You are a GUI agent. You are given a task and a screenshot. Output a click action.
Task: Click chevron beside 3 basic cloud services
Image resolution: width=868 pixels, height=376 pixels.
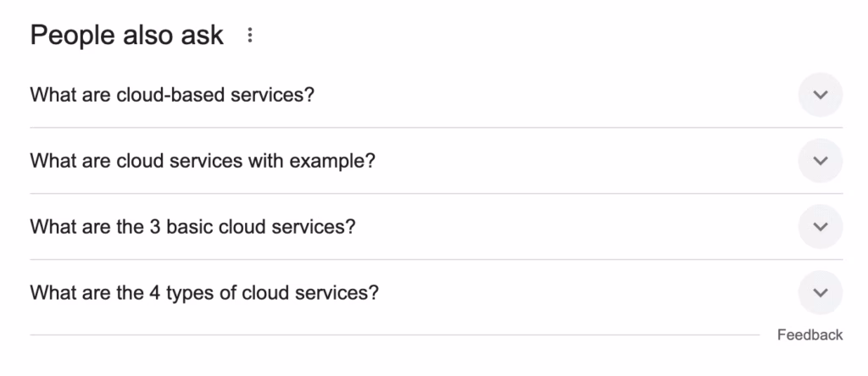(x=820, y=227)
